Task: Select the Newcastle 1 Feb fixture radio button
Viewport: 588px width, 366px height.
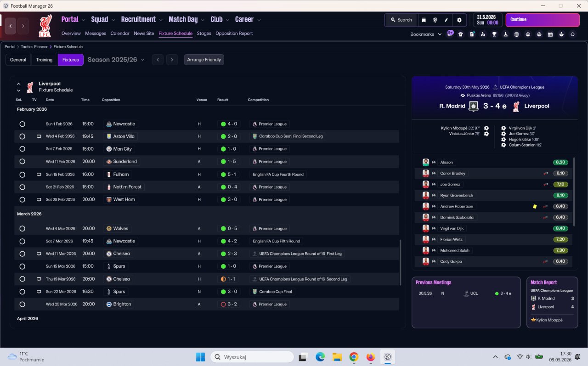Action: (x=22, y=124)
